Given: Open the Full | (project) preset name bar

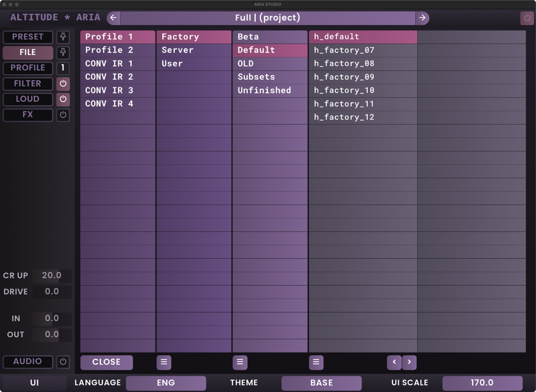Looking at the screenshot, I should pyautogui.click(x=268, y=18).
